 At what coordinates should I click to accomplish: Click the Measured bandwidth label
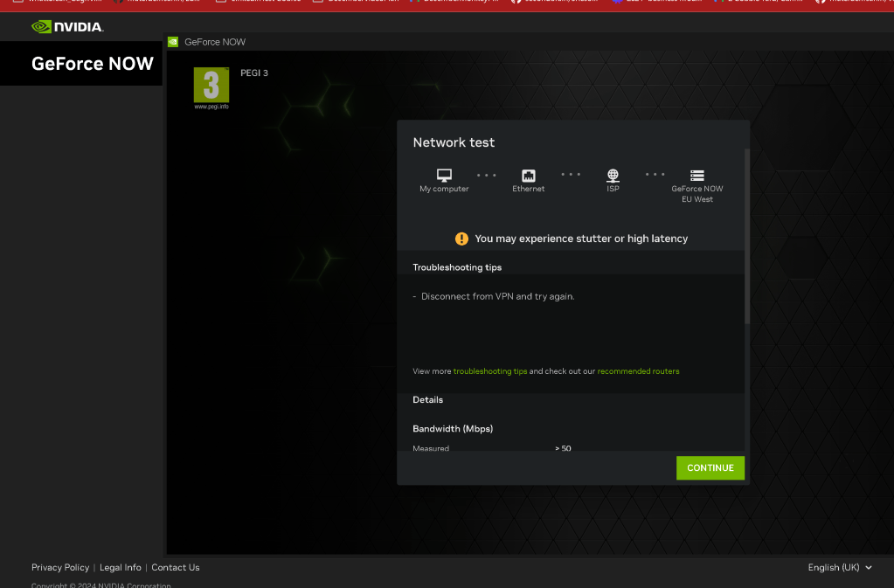pyautogui.click(x=431, y=448)
